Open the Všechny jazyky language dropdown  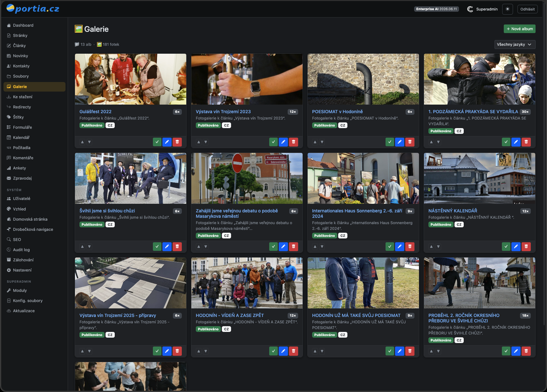point(515,45)
